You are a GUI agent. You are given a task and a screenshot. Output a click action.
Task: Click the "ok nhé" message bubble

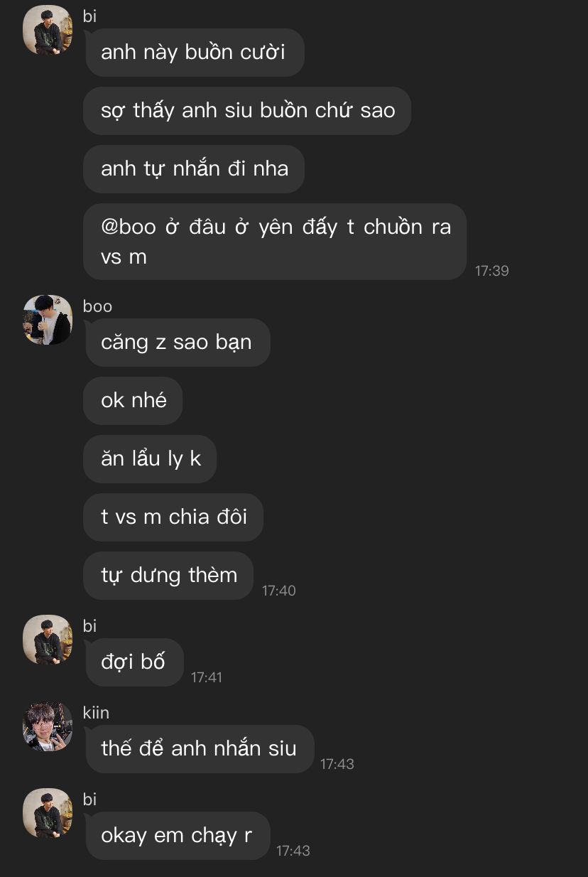point(133,401)
